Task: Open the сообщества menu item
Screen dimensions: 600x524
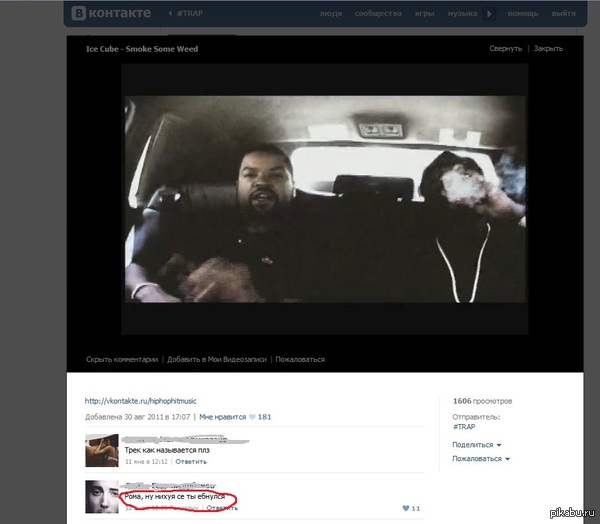Action: click(378, 14)
